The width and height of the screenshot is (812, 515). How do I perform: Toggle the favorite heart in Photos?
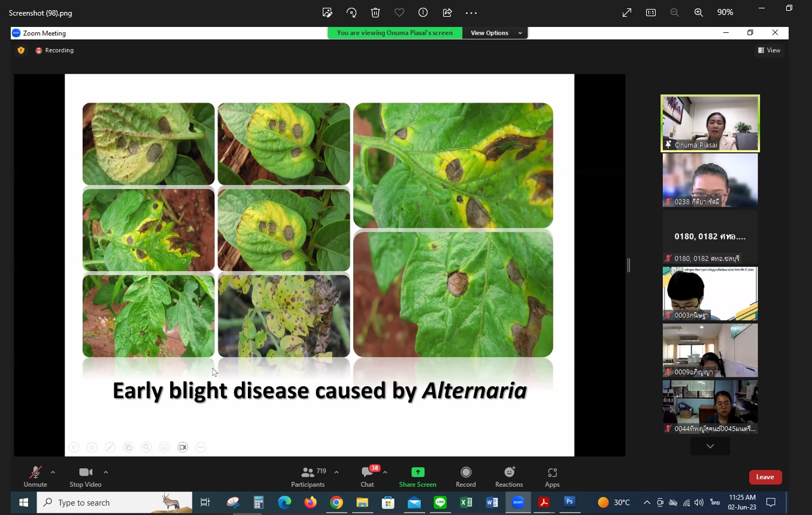(399, 13)
